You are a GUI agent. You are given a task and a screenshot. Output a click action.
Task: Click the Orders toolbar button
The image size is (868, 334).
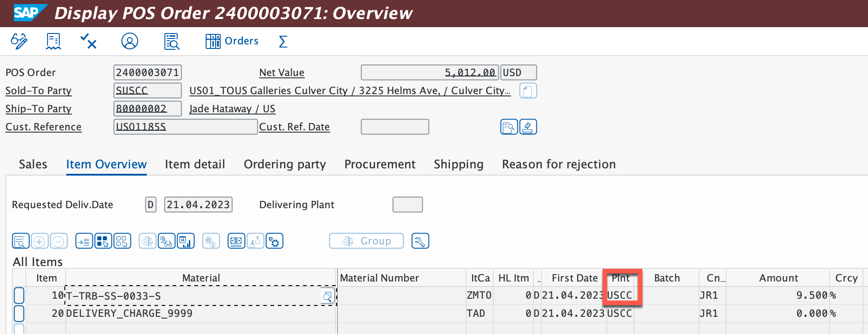click(x=232, y=41)
